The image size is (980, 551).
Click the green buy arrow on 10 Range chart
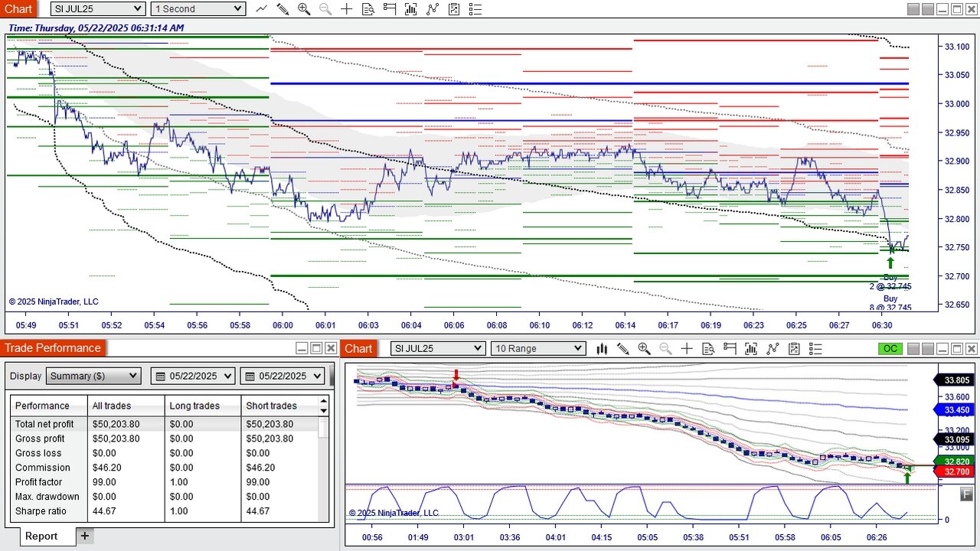click(908, 478)
